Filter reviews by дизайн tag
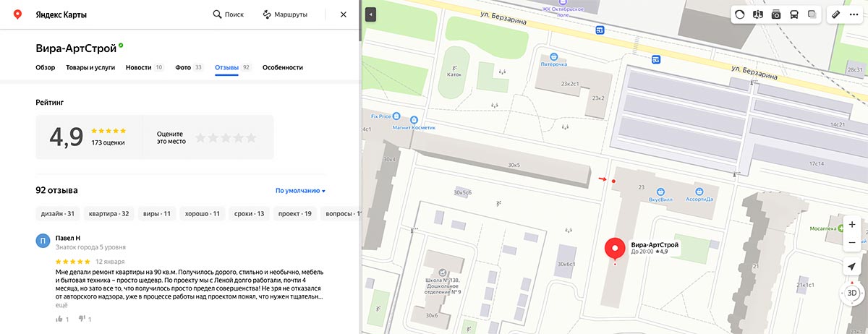The image size is (868, 334). 58,213
